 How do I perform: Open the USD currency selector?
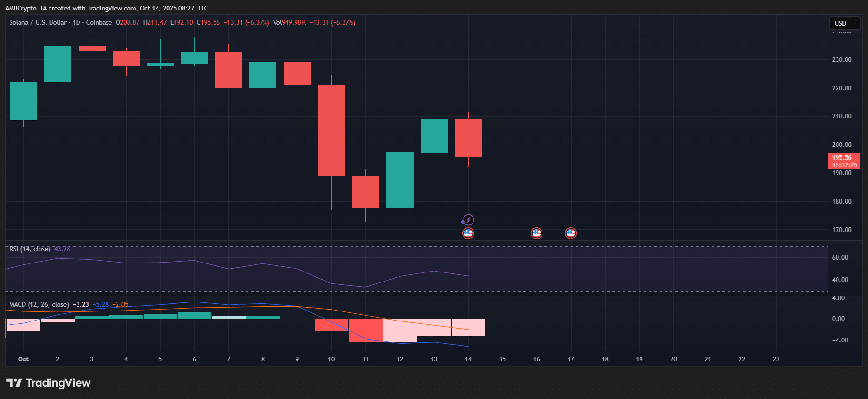(x=845, y=23)
